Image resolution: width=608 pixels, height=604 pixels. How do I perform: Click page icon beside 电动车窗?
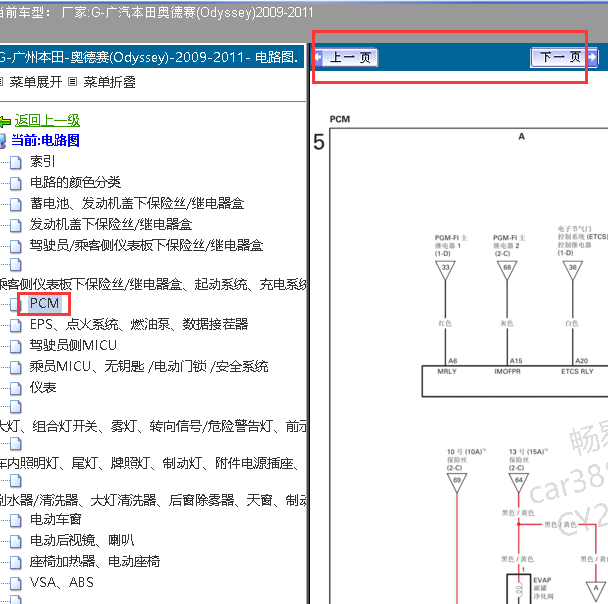click(x=16, y=520)
